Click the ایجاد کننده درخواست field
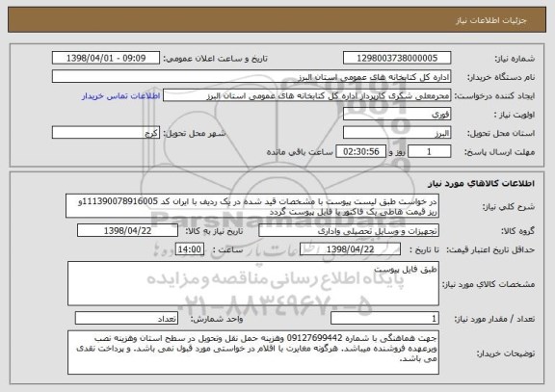 click(306, 95)
